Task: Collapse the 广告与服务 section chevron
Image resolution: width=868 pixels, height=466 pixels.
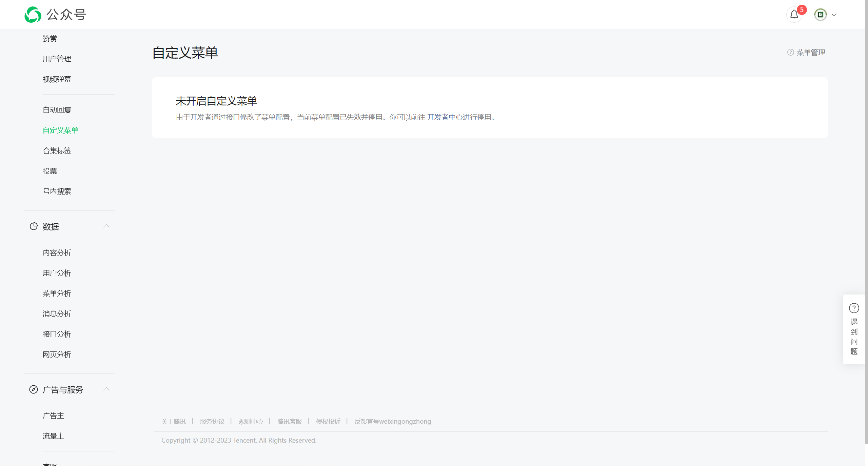Action: pyautogui.click(x=106, y=389)
